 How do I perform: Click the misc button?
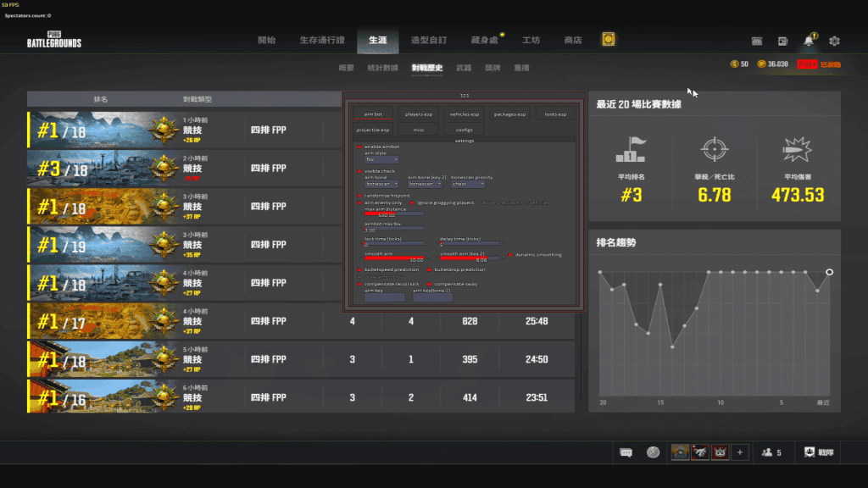[419, 130]
